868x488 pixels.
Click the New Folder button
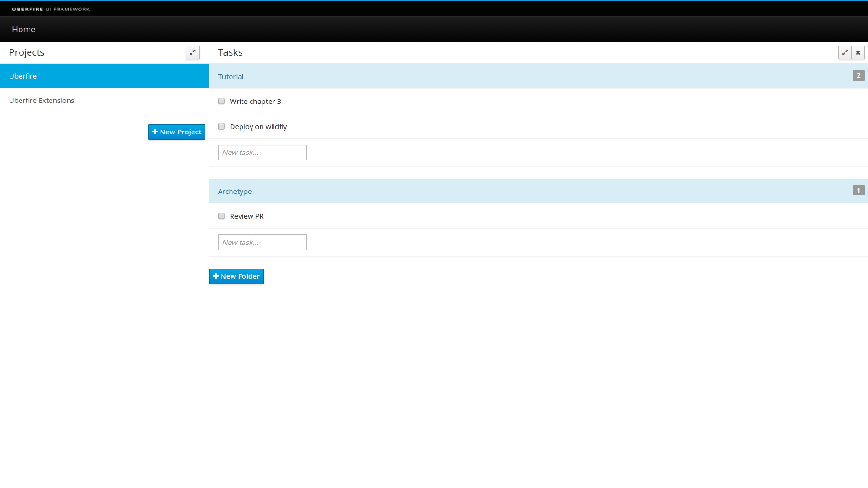[236, 276]
